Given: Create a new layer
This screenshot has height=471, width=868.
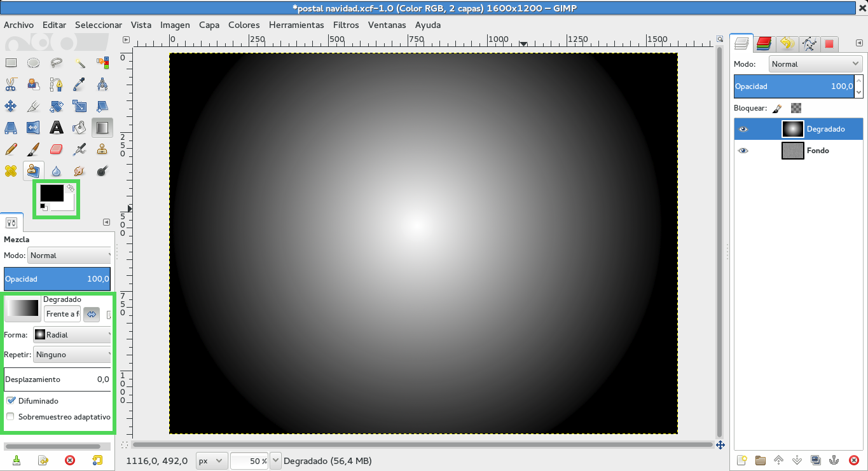Looking at the screenshot, I should [x=741, y=460].
